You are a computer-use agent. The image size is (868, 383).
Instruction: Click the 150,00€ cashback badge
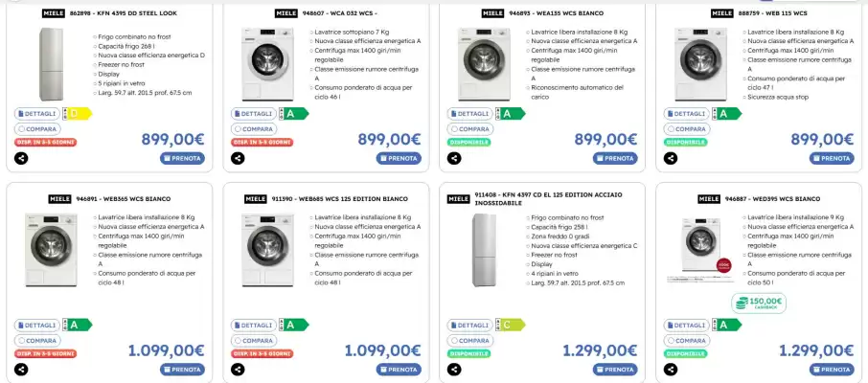[759, 303]
